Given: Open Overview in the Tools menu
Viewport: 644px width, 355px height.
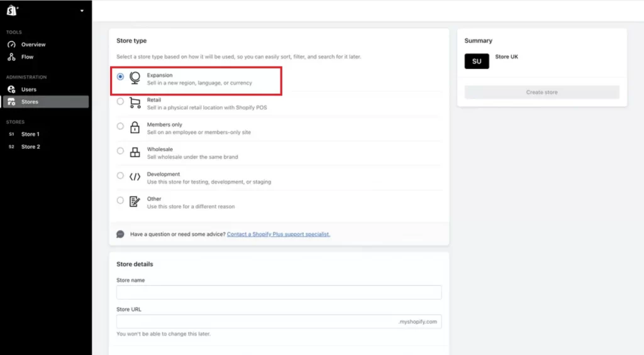Looking at the screenshot, I should [x=33, y=45].
